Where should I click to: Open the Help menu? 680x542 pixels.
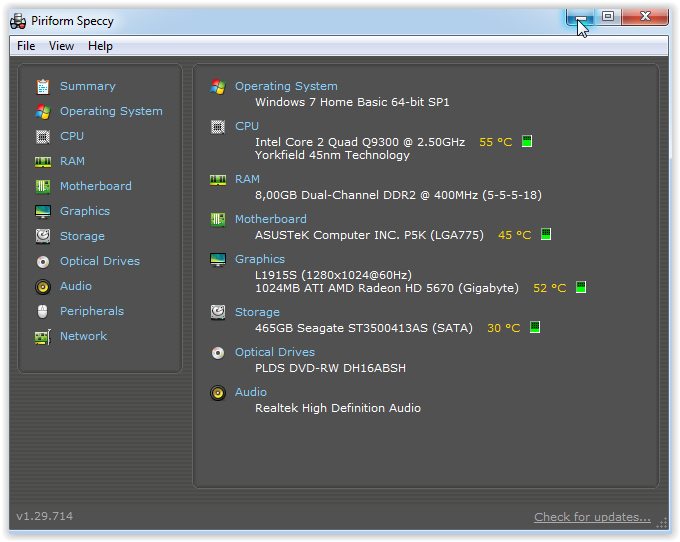click(100, 46)
